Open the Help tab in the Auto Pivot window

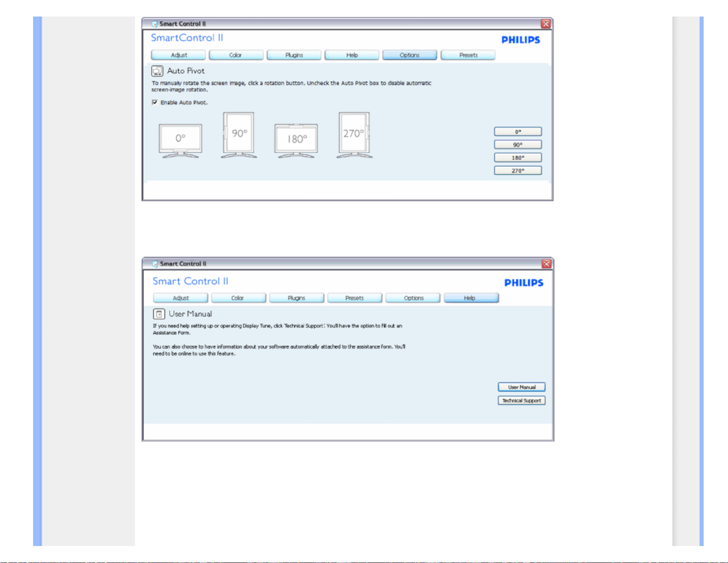tap(352, 55)
